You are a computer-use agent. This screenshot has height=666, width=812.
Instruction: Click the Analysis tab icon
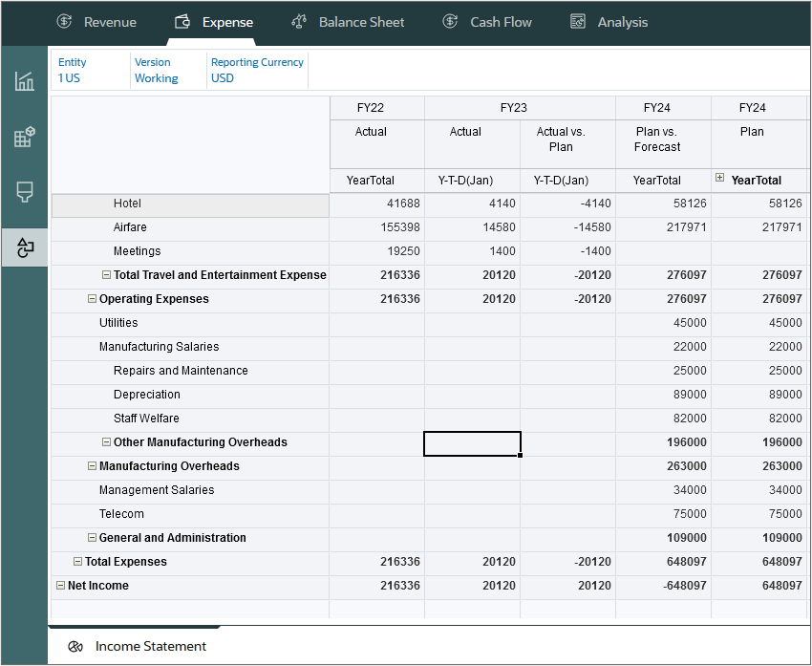pyautogui.click(x=577, y=20)
